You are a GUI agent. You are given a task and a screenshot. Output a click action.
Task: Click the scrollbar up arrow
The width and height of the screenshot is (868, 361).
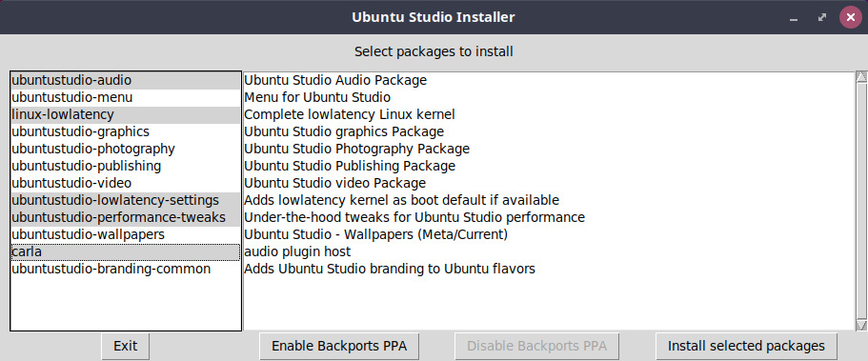tap(861, 77)
